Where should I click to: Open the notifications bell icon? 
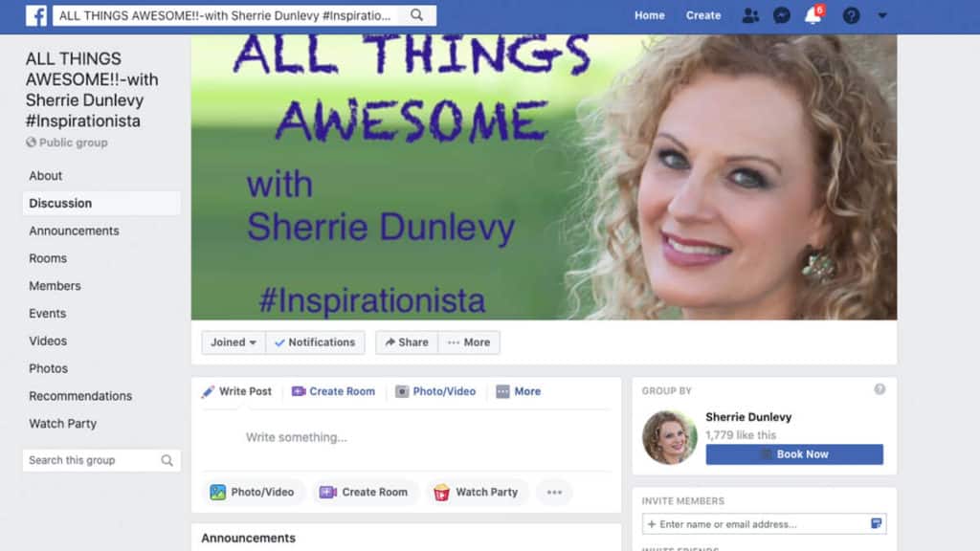(x=813, y=16)
